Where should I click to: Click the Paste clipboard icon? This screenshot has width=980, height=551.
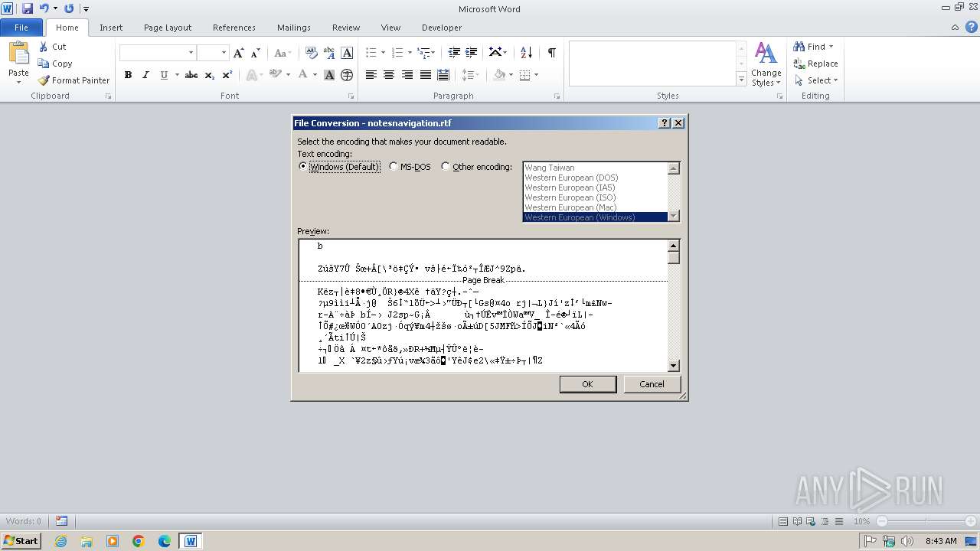coord(18,54)
